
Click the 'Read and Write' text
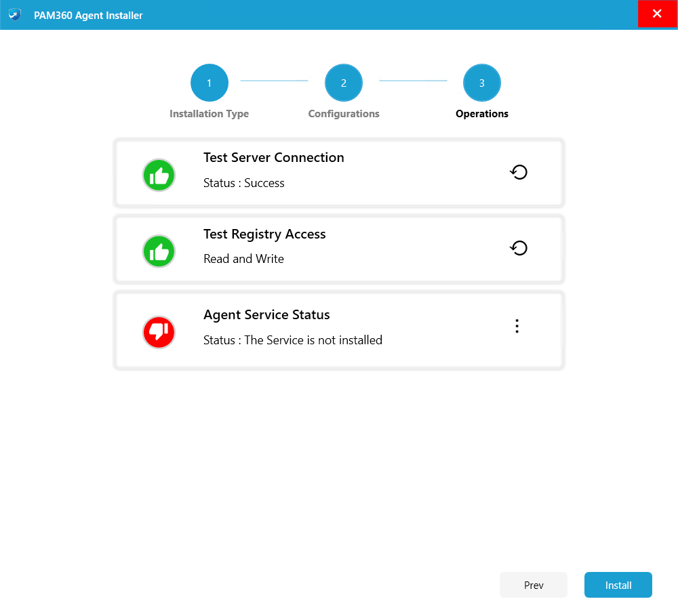point(244,258)
